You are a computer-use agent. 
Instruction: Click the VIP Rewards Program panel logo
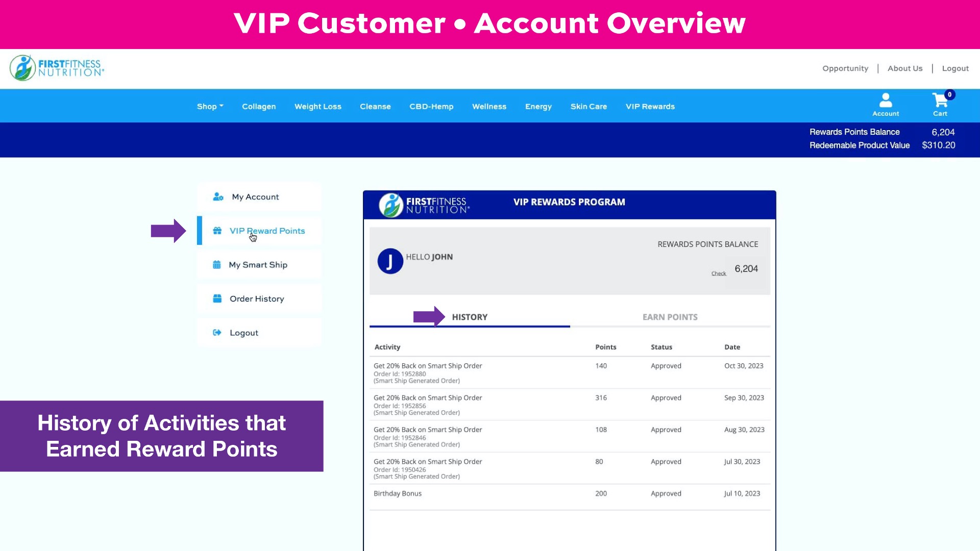point(424,205)
